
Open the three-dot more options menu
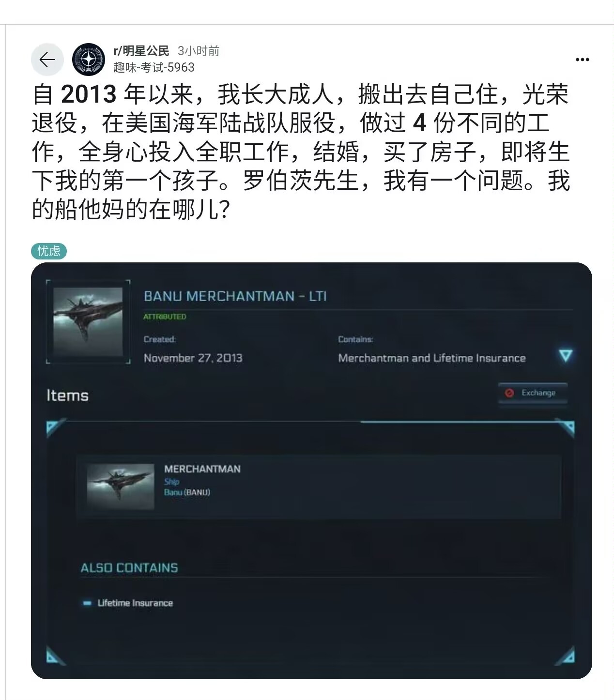click(582, 60)
